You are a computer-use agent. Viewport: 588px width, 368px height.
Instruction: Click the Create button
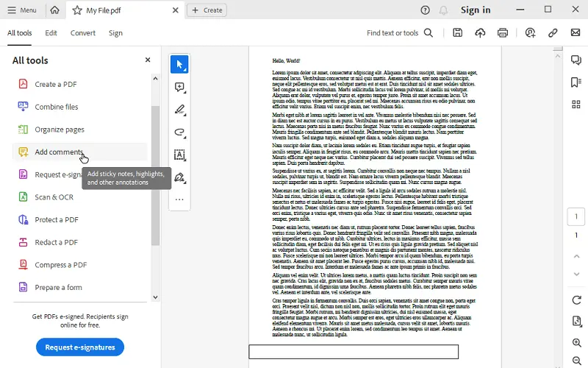207,10
